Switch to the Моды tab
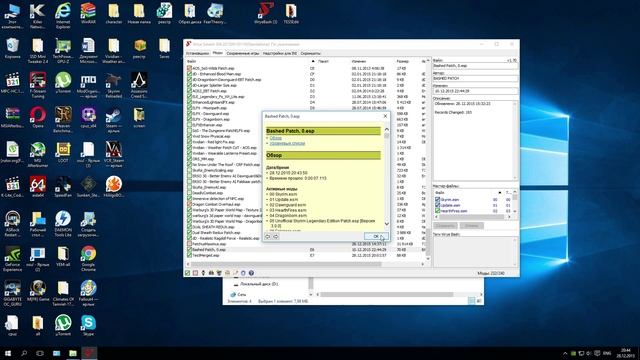Image resolution: width=640 pixels, height=360 pixels. click(x=218, y=53)
